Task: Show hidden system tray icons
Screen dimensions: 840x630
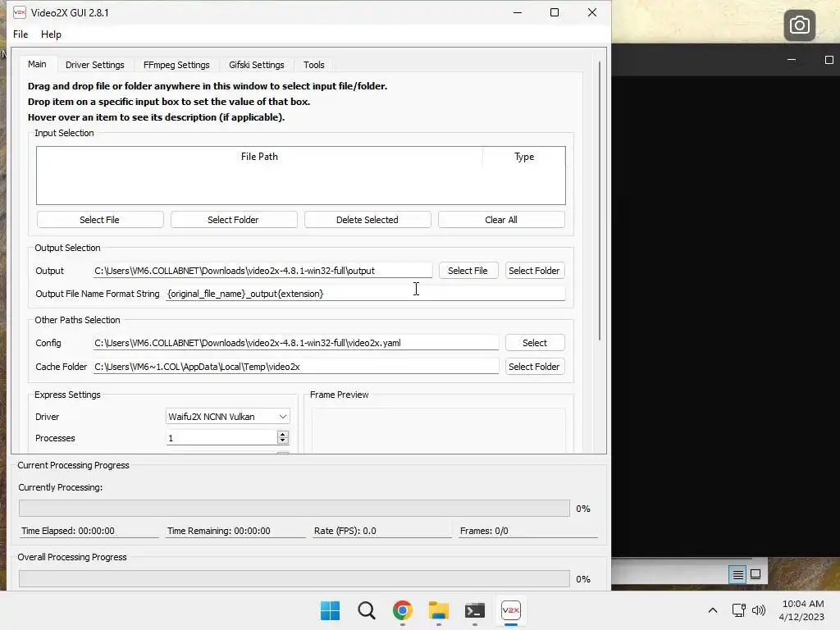Action: click(x=713, y=610)
